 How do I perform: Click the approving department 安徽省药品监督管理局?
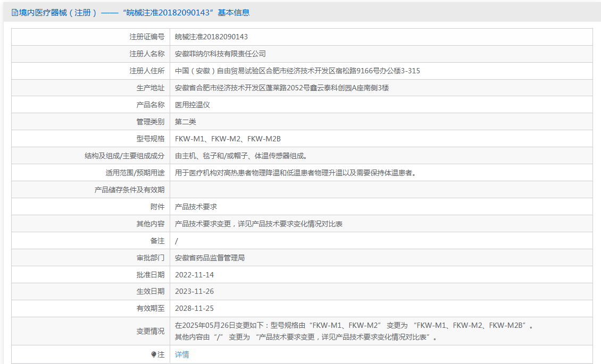[x=210, y=258]
